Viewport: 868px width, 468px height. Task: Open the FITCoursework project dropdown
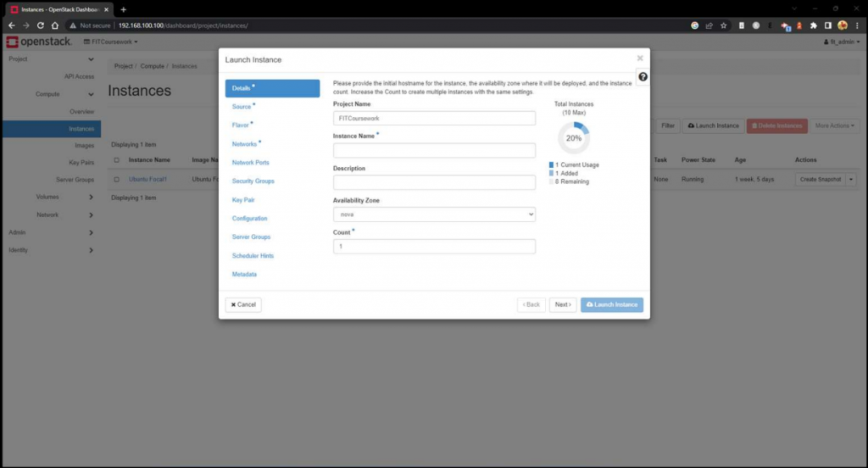(x=110, y=42)
